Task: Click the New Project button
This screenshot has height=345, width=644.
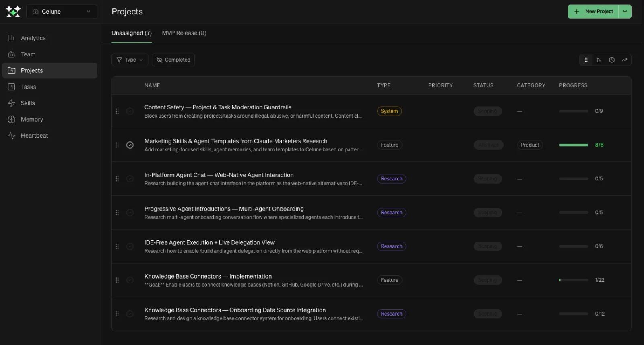Action: tap(593, 12)
